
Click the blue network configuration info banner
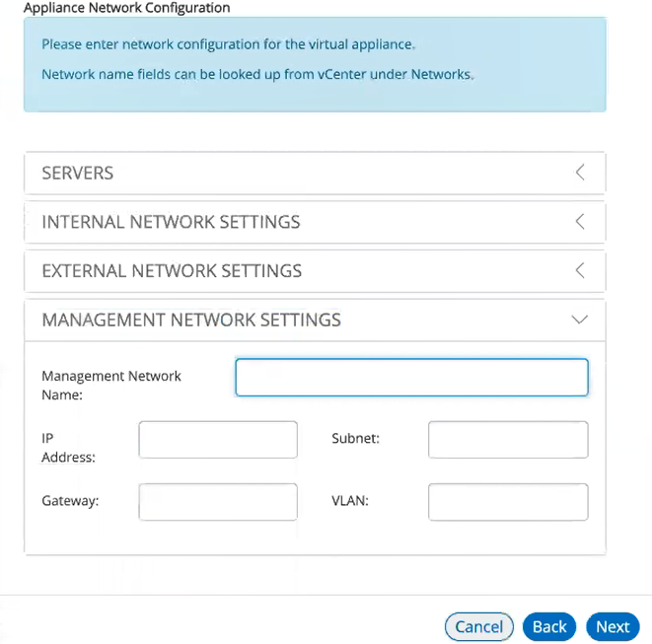click(x=315, y=64)
